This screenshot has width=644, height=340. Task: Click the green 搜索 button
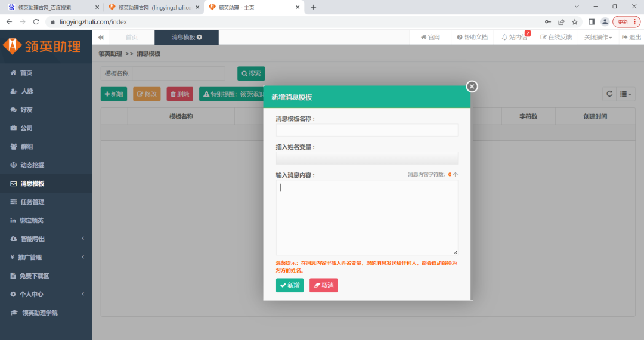[x=251, y=73]
